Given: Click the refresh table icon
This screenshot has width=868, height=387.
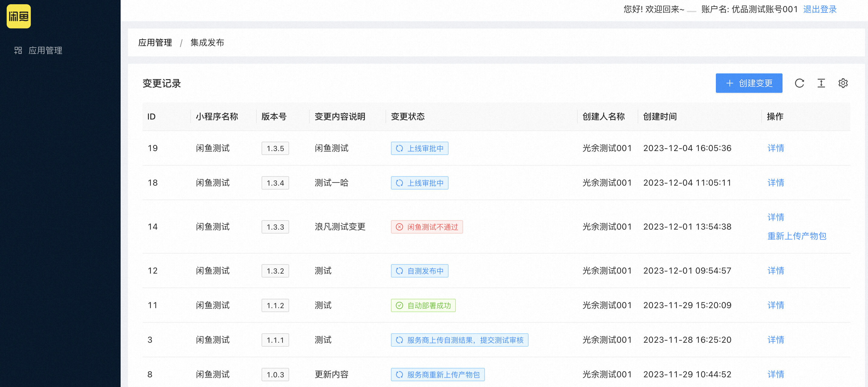Looking at the screenshot, I should 799,83.
